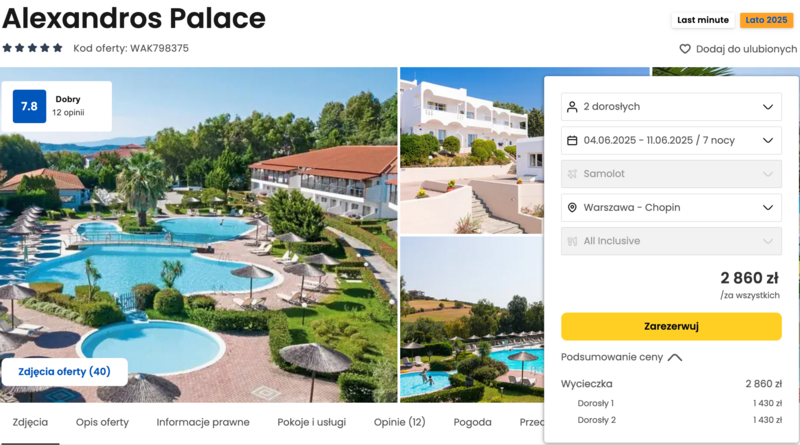Switch to the Opis oferty tab
Screen dimensions: 800x445
coord(102,422)
